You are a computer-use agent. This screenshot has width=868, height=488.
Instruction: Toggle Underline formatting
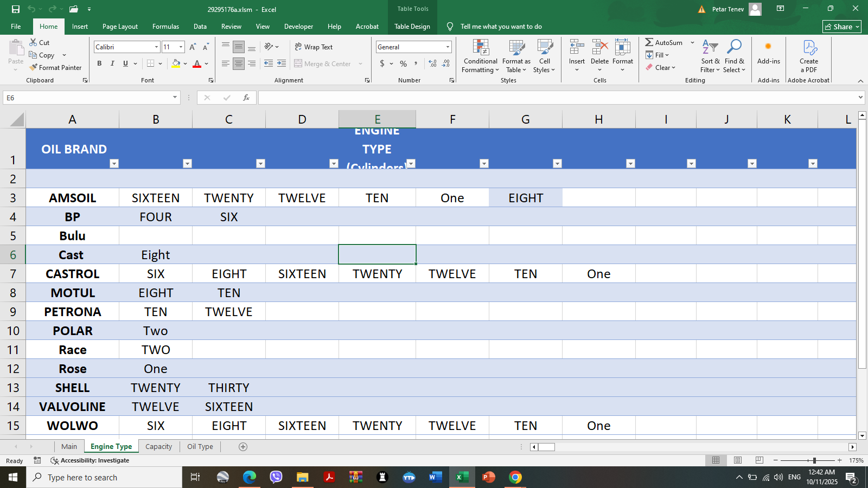(125, 63)
